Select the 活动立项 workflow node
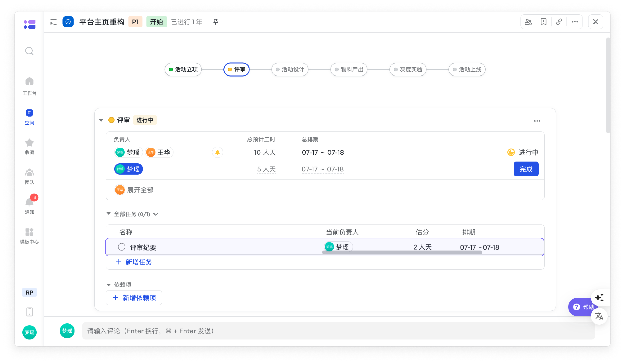 click(183, 69)
